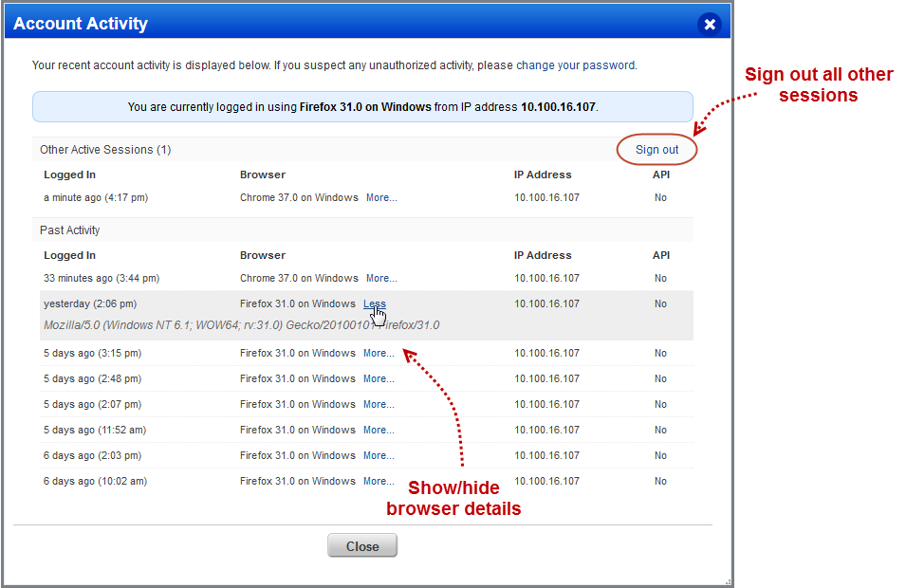906x588 pixels.
Task: Sign out all other active sessions
Action: point(656,149)
